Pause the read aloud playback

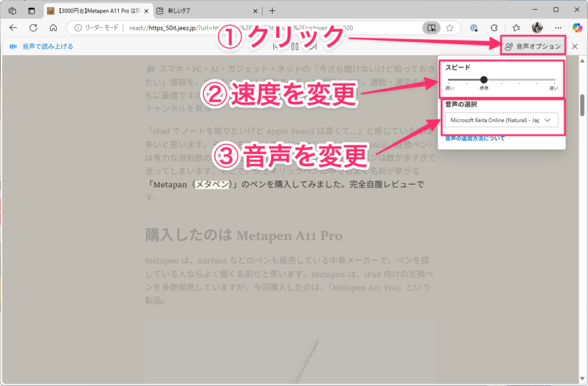pos(295,46)
